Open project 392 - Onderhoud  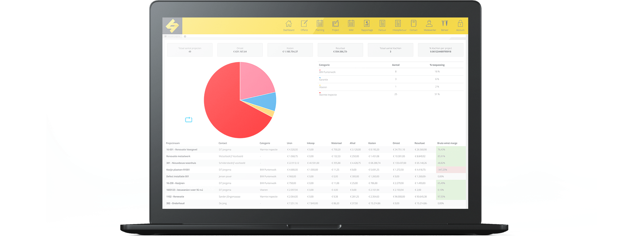coord(175,203)
